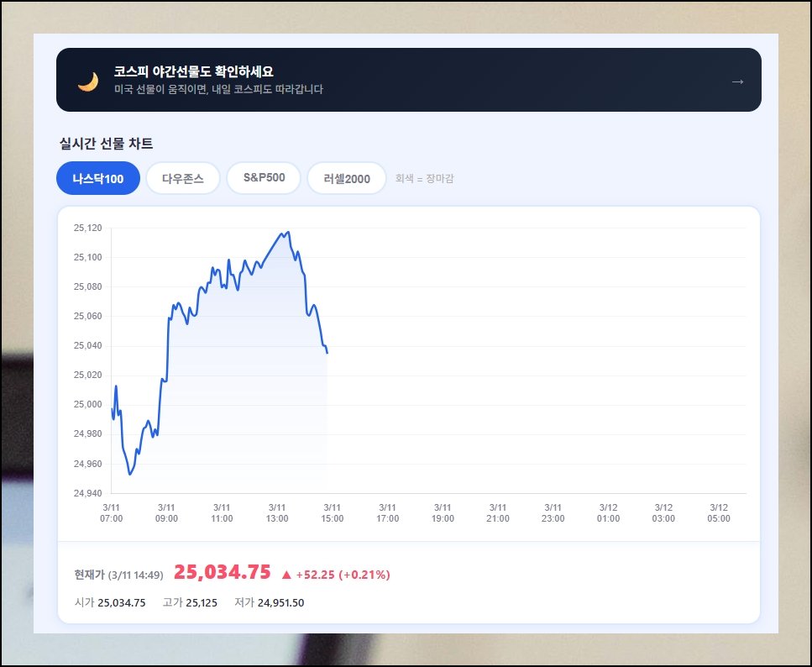Screen dimensions: 812x667
Task: Click the crescent moon icon in banner
Action: pyautogui.click(x=88, y=81)
